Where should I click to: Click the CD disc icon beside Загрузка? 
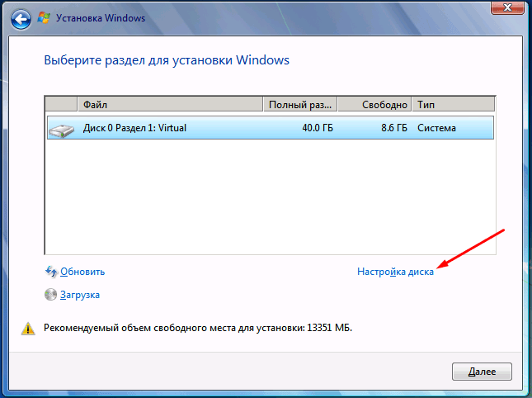50,295
